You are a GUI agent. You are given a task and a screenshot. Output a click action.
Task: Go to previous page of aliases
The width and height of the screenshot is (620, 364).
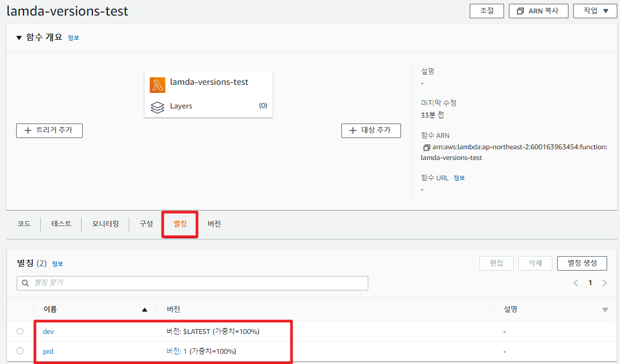point(575,283)
